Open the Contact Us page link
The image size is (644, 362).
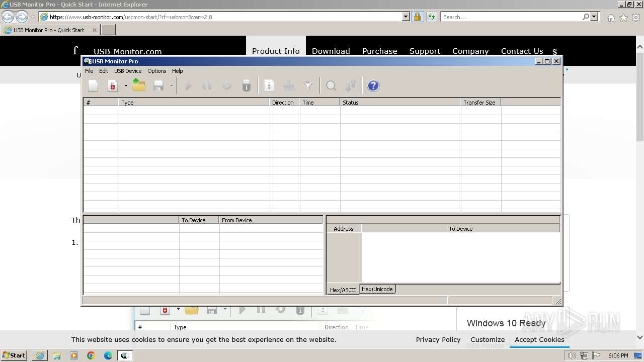[522, 51]
